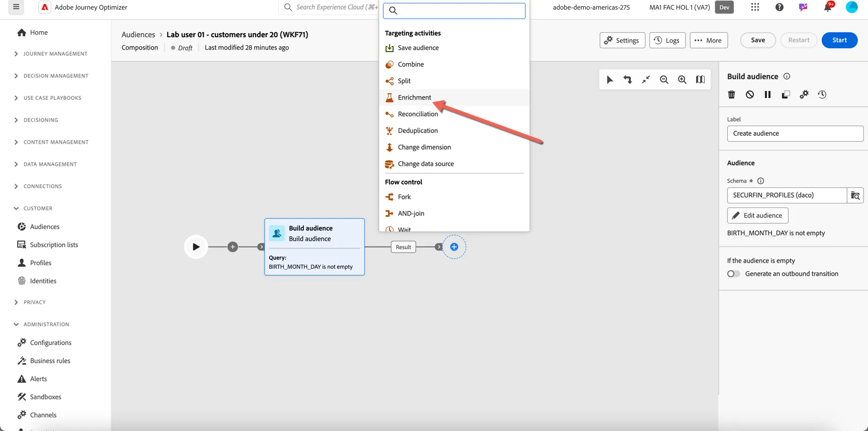Viewport: 868px width, 431px height.
Task: Select Deduplication activity
Action: [x=454, y=131]
